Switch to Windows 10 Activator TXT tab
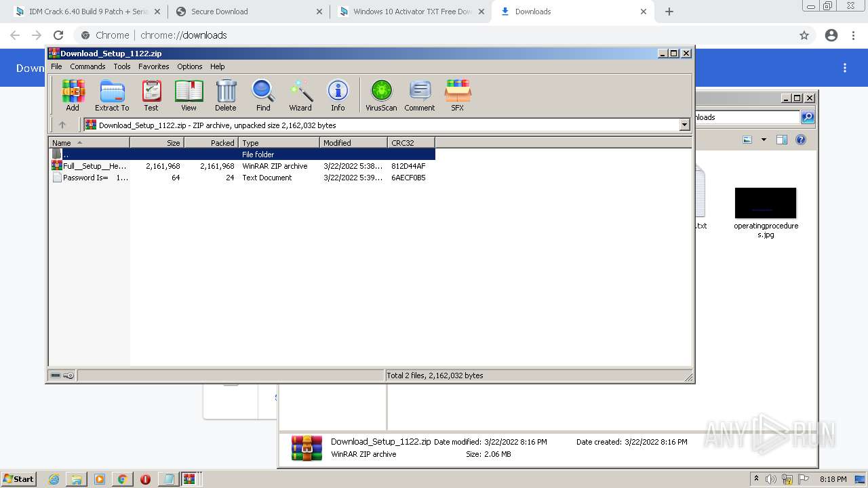This screenshot has width=868, height=488. click(x=412, y=12)
